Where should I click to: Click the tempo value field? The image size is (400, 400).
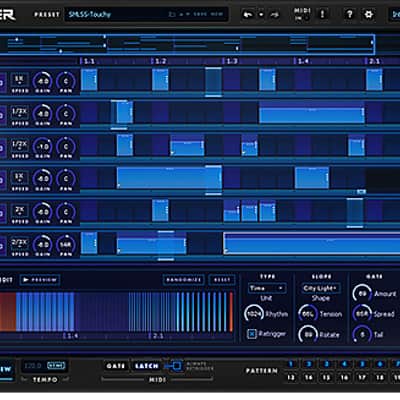(x=33, y=366)
